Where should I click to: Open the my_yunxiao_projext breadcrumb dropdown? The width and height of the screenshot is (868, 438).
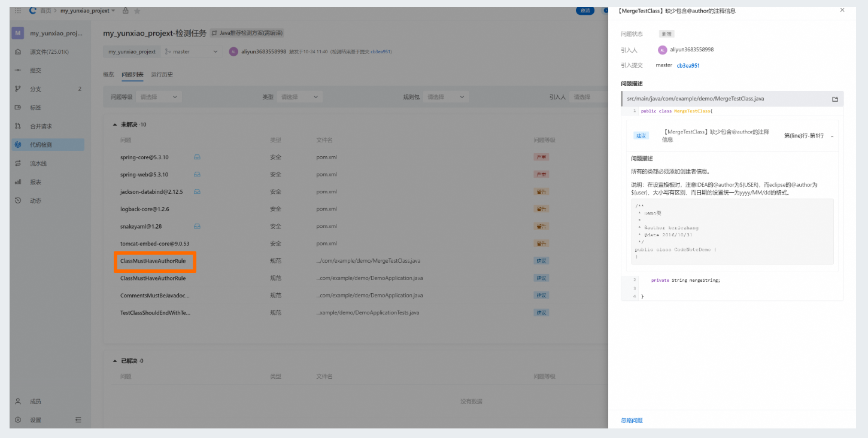coord(87,11)
